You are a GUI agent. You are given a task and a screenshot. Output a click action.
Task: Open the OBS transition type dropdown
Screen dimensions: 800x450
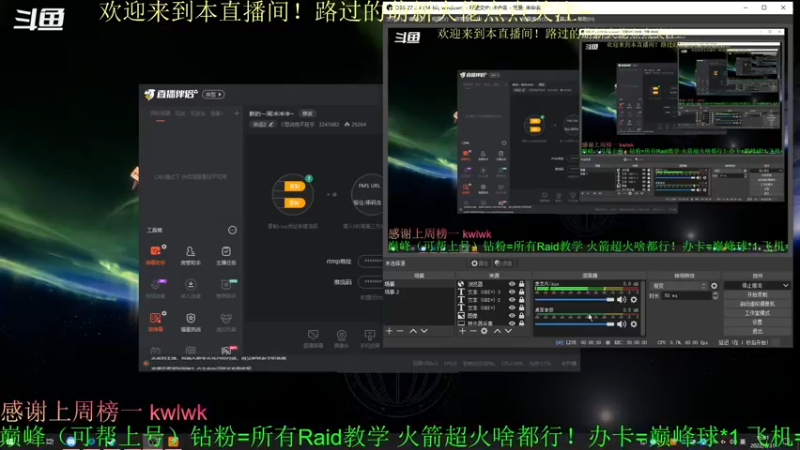(x=679, y=286)
